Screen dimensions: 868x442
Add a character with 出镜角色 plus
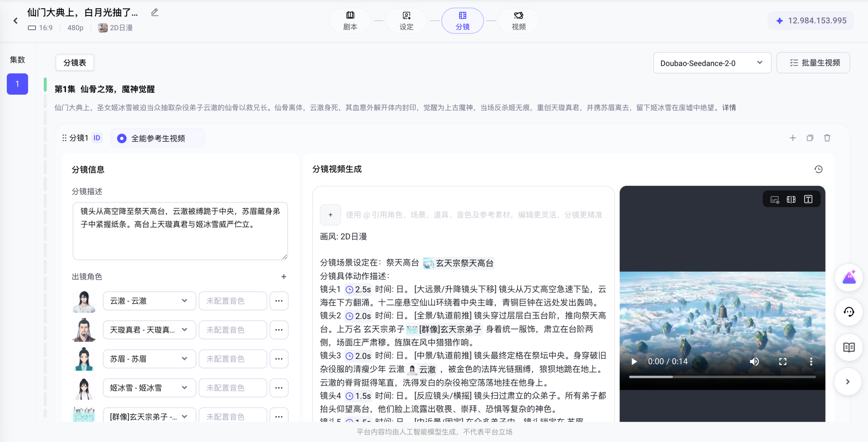click(x=284, y=277)
